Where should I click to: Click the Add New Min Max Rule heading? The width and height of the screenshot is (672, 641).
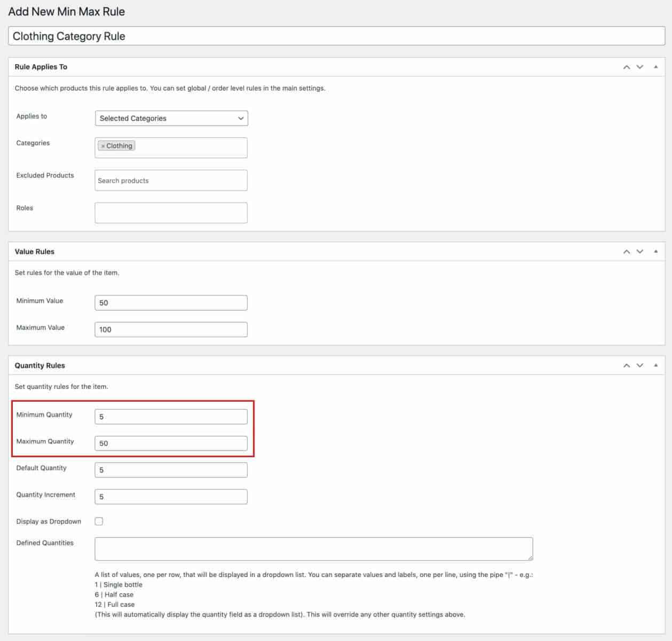coord(67,11)
